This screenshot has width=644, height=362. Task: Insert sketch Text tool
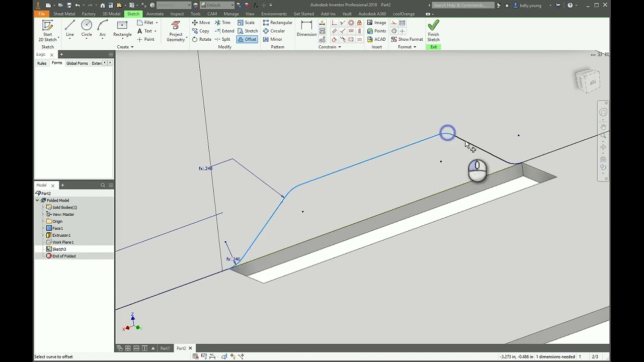[144, 31]
